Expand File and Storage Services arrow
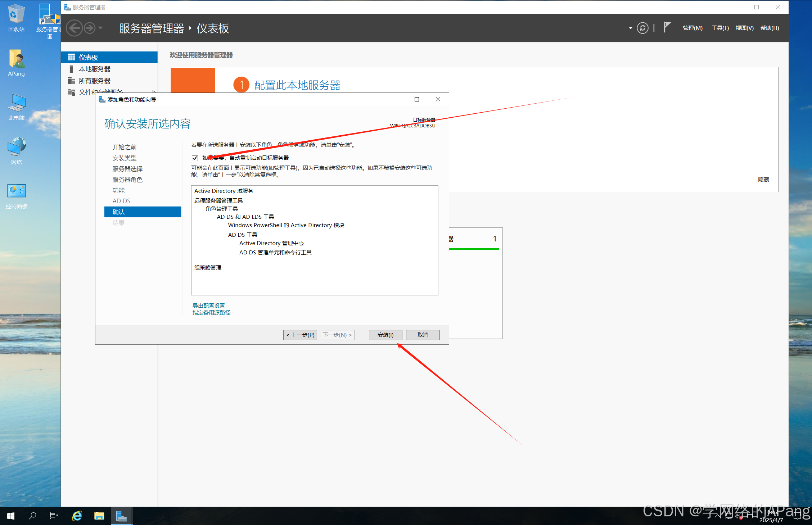Image resolution: width=812 pixels, height=525 pixels. 154,92
